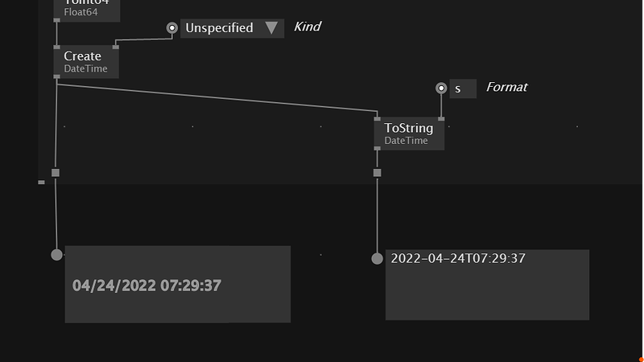Click the Format IOBox circular pin
The width and height of the screenshot is (644, 362).
tap(441, 88)
